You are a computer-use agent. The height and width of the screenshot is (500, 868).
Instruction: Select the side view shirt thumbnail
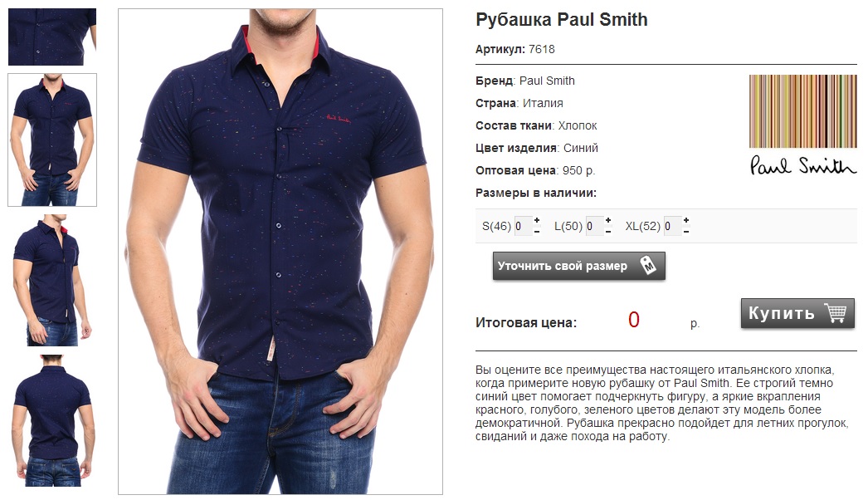click(x=52, y=280)
